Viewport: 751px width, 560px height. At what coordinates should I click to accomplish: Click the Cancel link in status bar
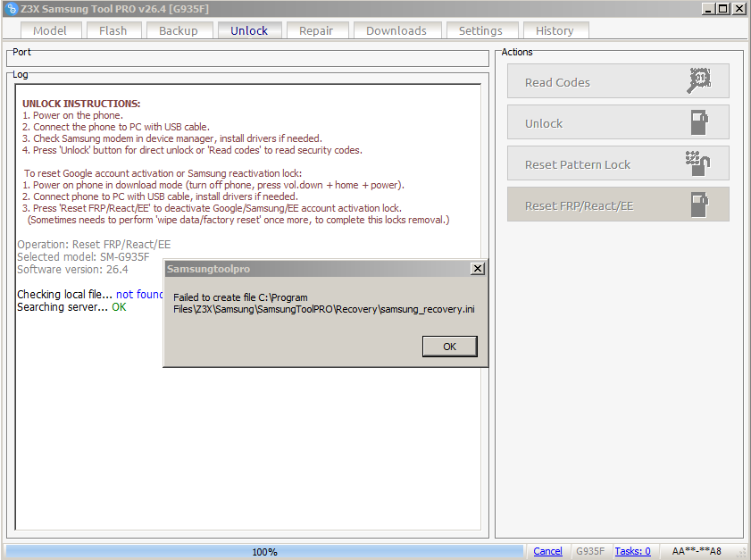point(547,551)
